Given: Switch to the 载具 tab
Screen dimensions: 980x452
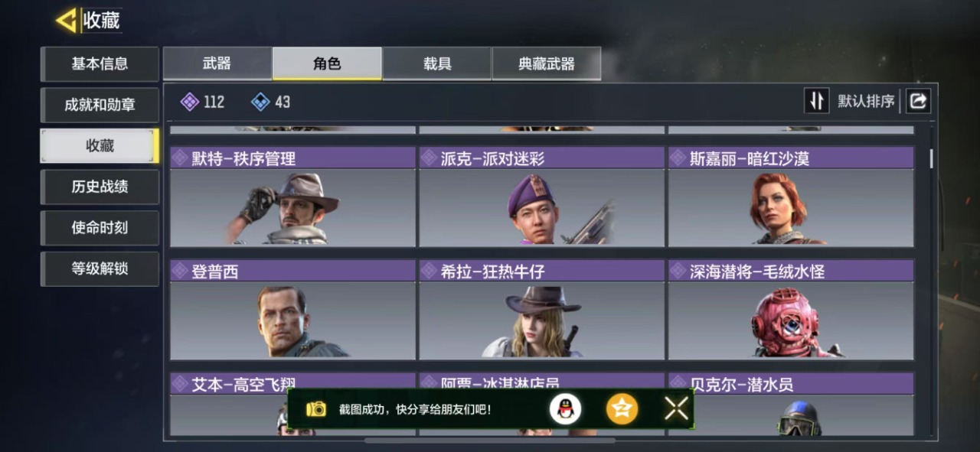Looking at the screenshot, I should 436,63.
